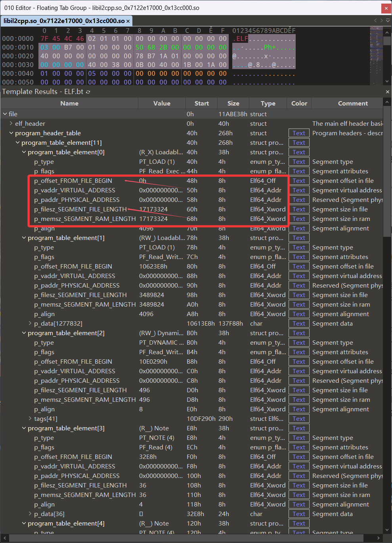The image size is (392, 543).
Task: Collapse program_table_element[2] node
Action: click(24, 333)
